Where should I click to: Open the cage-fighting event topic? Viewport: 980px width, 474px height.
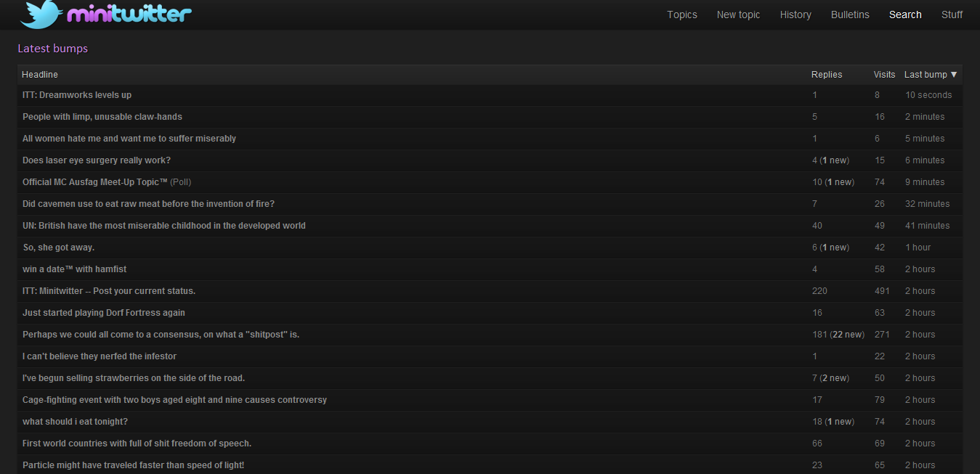(174, 400)
